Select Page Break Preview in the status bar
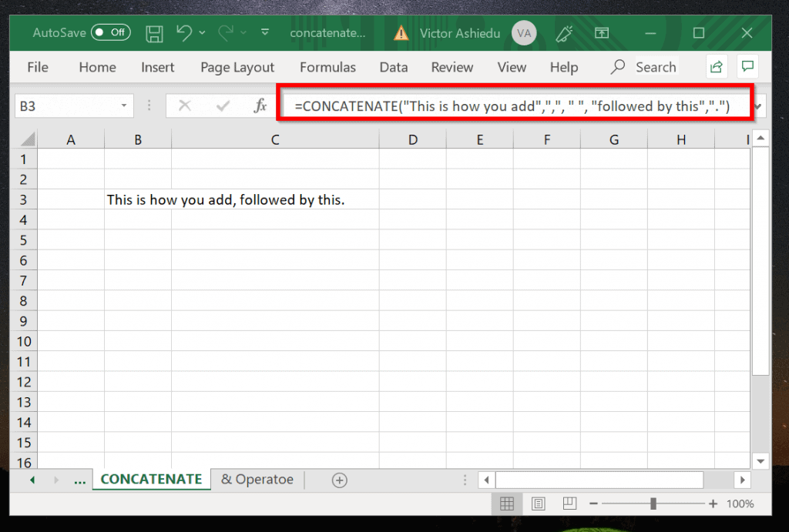This screenshot has height=532, width=789. (569, 504)
